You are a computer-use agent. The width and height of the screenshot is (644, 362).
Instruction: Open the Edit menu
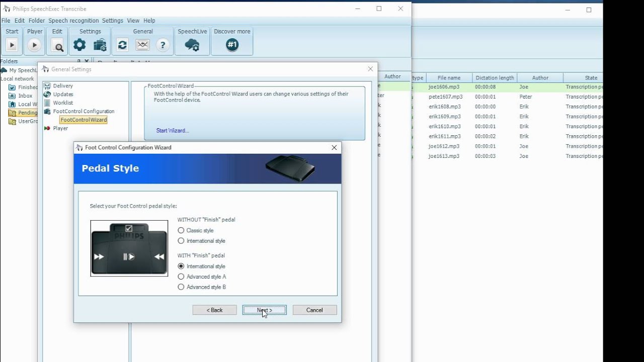20,21
